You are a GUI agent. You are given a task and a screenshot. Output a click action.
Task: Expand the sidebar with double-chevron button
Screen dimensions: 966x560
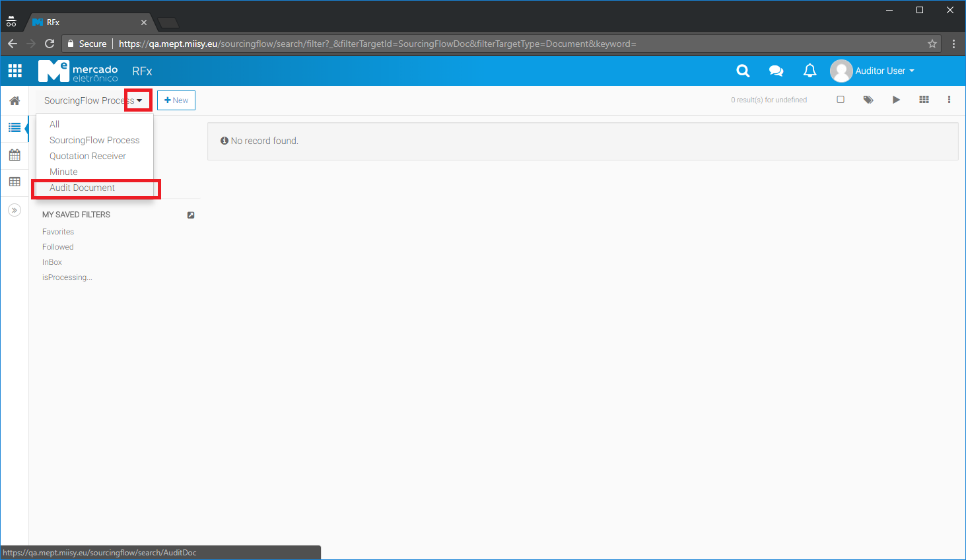coord(15,210)
